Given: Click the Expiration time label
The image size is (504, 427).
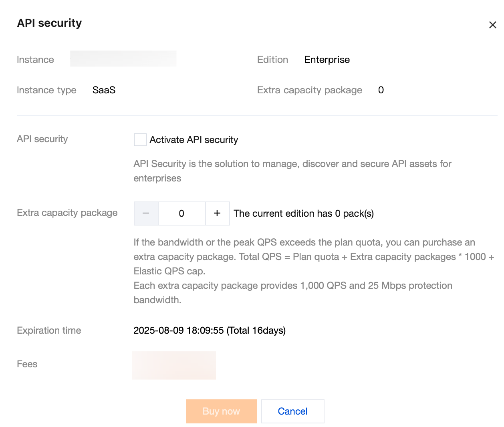Looking at the screenshot, I should (x=49, y=330).
